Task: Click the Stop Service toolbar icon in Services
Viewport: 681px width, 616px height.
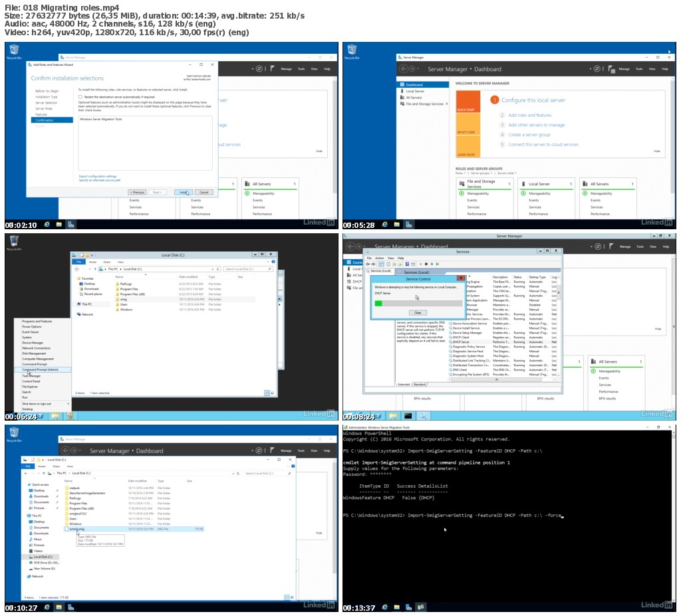Action: click(426, 264)
